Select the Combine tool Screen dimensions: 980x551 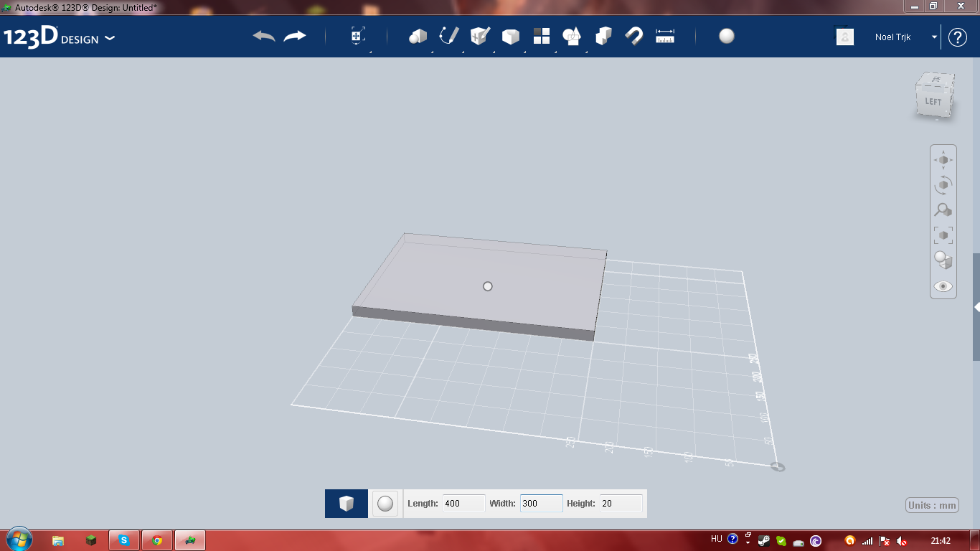click(603, 36)
